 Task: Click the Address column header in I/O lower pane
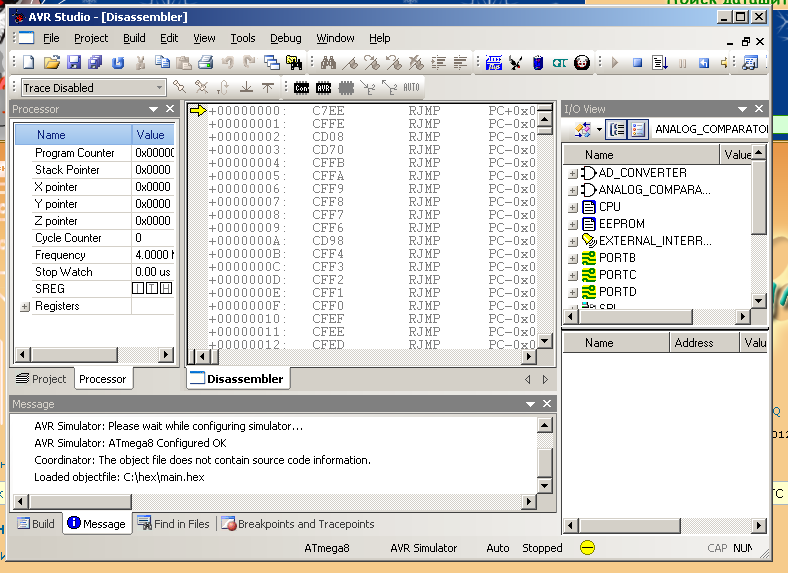coord(704,343)
